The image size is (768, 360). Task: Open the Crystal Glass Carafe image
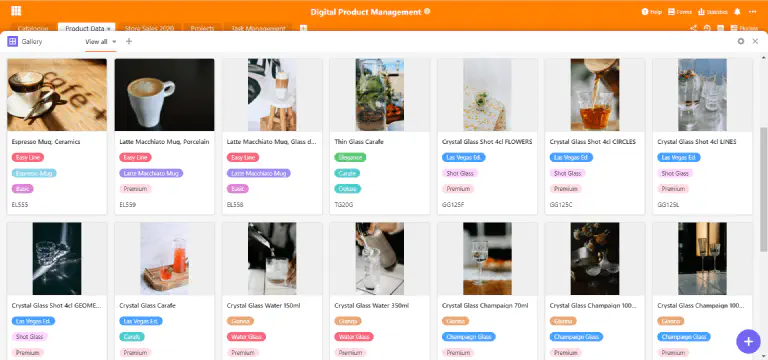[x=165, y=259]
